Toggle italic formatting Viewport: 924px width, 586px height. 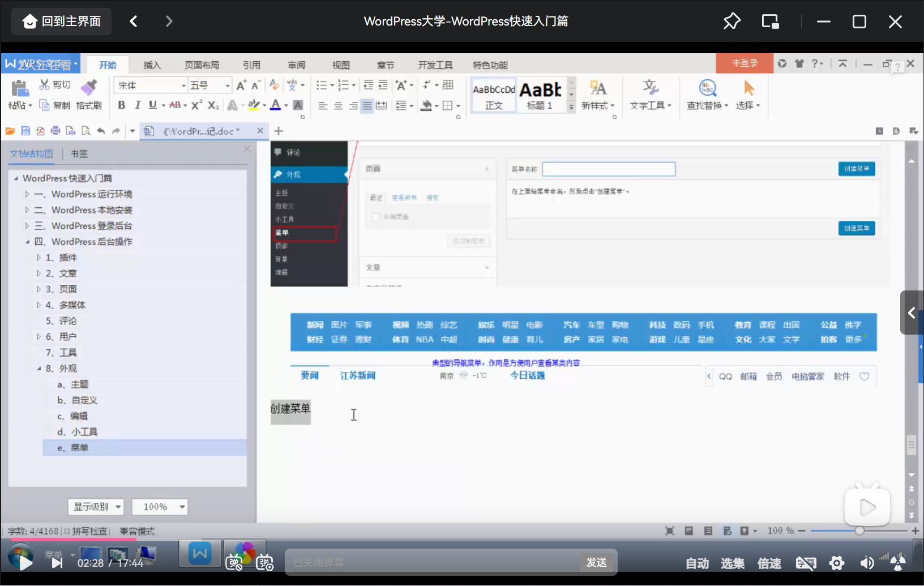137,105
